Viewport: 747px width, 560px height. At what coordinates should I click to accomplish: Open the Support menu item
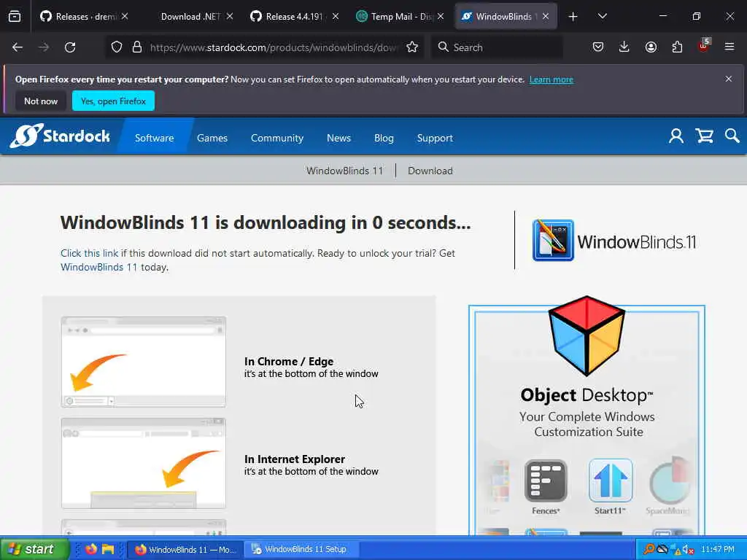coord(435,138)
